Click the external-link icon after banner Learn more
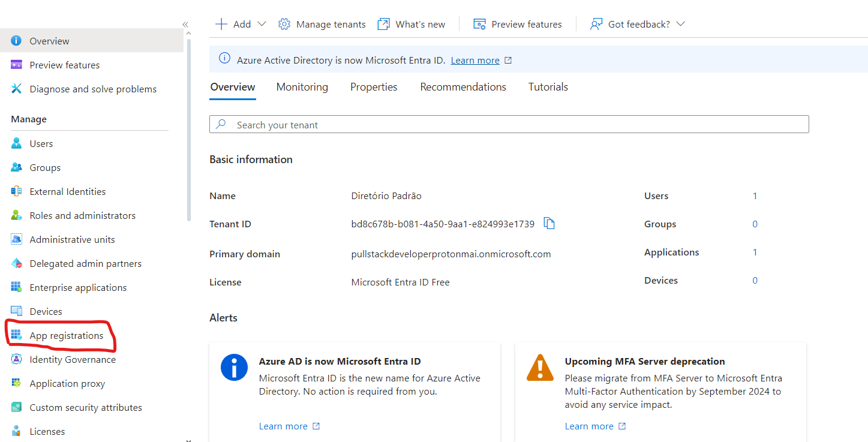The width and height of the screenshot is (868, 442). point(508,60)
